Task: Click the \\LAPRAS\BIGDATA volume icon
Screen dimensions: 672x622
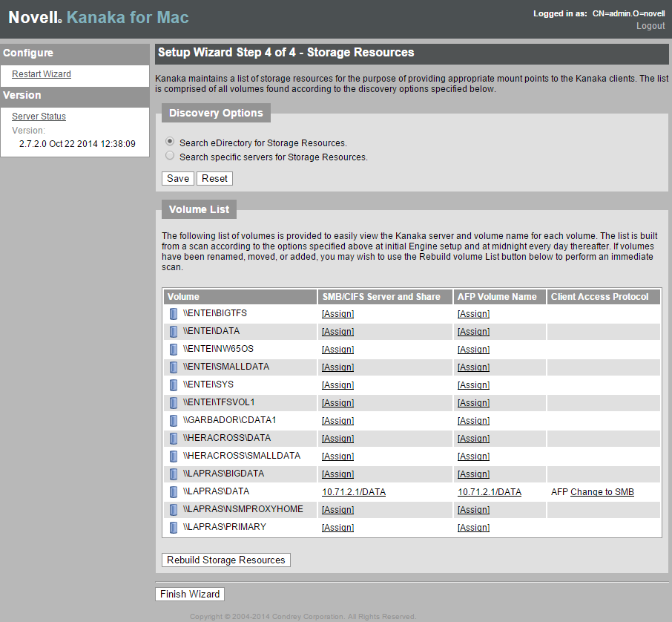Action: 174,474
